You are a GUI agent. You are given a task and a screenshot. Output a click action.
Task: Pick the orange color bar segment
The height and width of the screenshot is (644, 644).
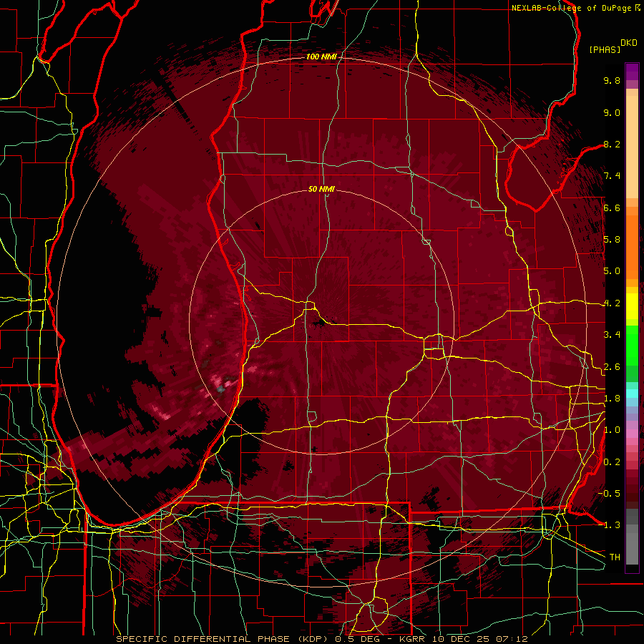click(632, 246)
